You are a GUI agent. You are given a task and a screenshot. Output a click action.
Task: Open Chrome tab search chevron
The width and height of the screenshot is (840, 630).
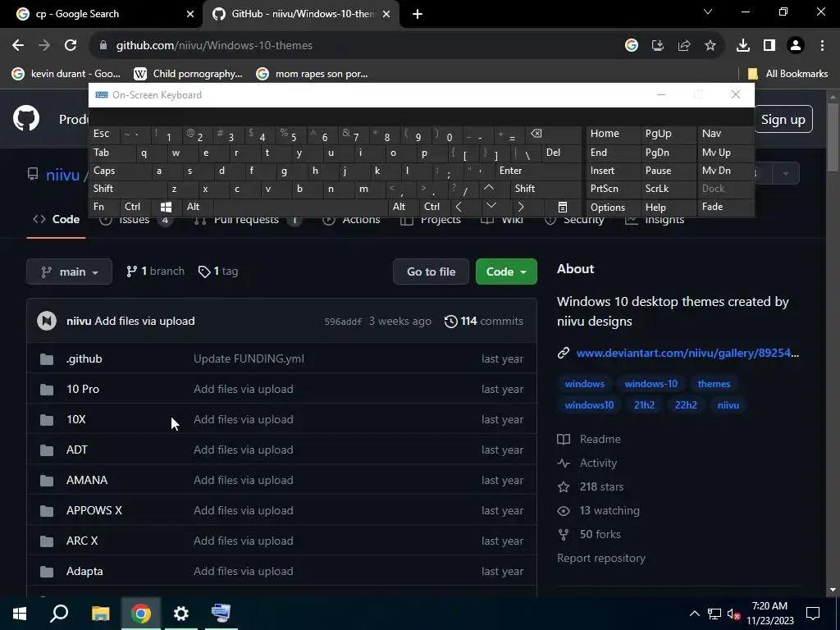coord(708,11)
